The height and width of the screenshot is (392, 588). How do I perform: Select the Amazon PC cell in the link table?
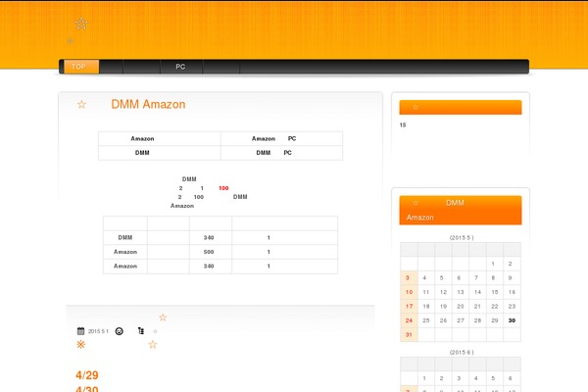pyautogui.click(x=281, y=138)
